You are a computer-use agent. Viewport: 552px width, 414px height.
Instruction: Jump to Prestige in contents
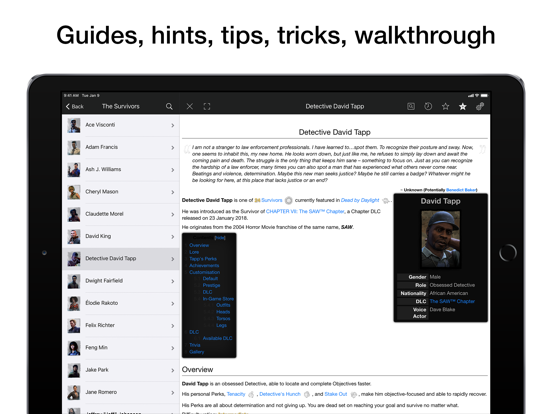pos(211,286)
